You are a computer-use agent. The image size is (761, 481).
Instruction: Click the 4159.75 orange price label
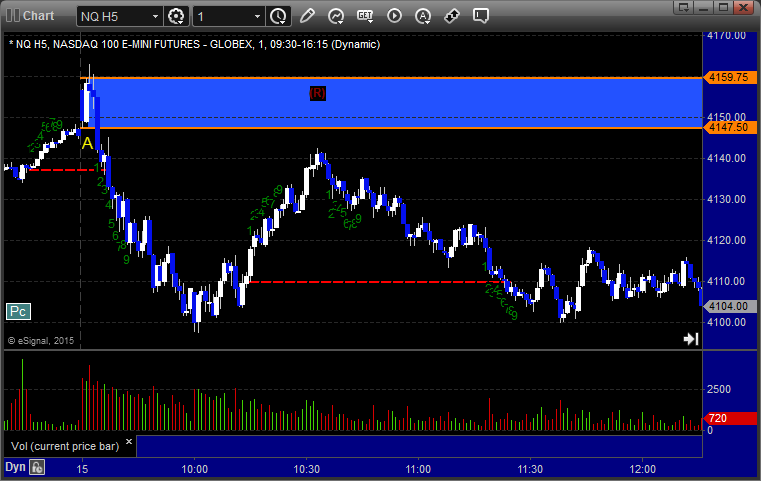pos(729,77)
